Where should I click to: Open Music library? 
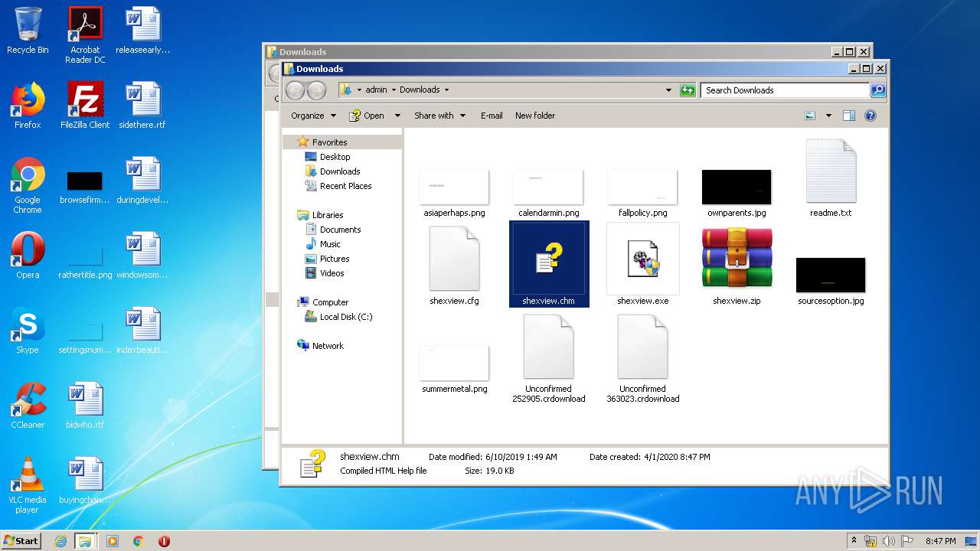[x=330, y=244]
